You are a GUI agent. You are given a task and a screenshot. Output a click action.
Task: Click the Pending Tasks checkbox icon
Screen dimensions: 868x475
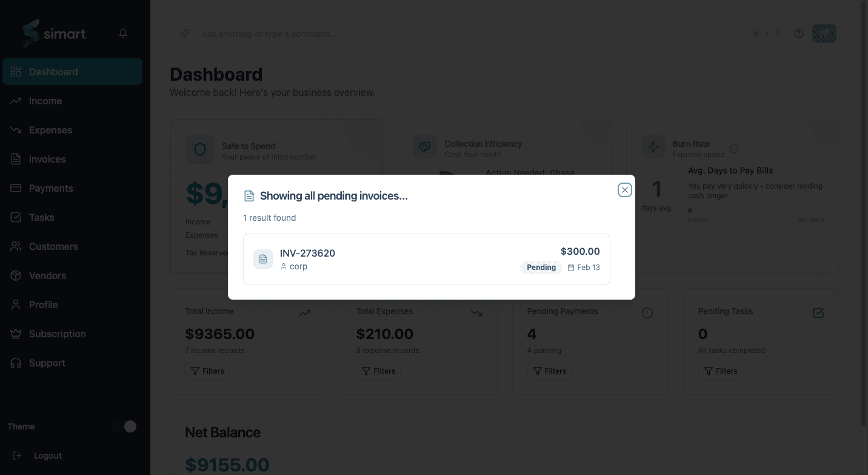pos(818,313)
